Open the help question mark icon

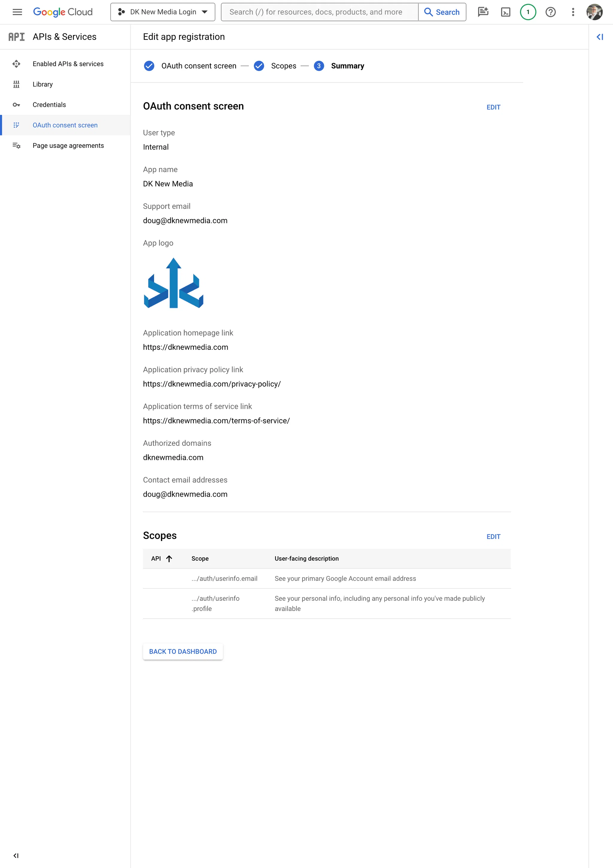pos(550,12)
